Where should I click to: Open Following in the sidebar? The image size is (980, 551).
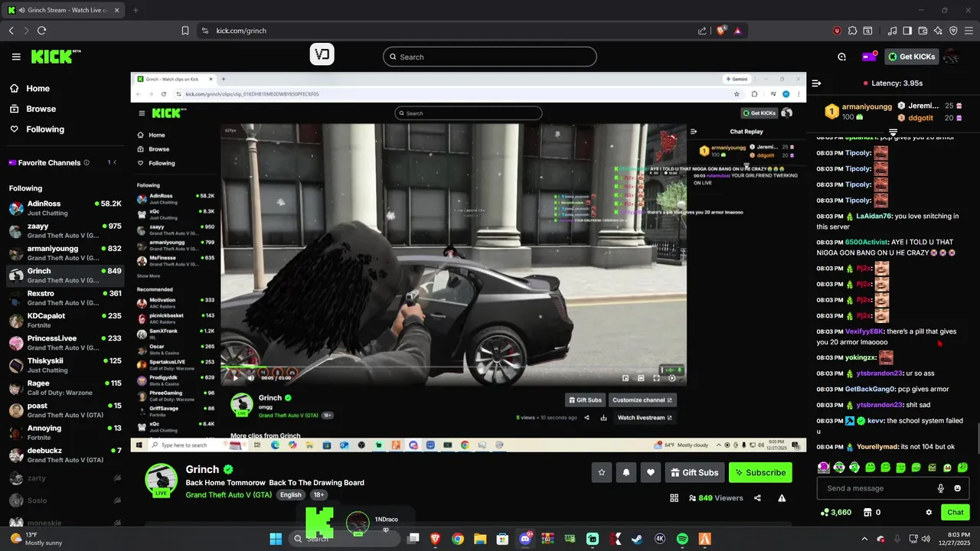click(37, 129)
